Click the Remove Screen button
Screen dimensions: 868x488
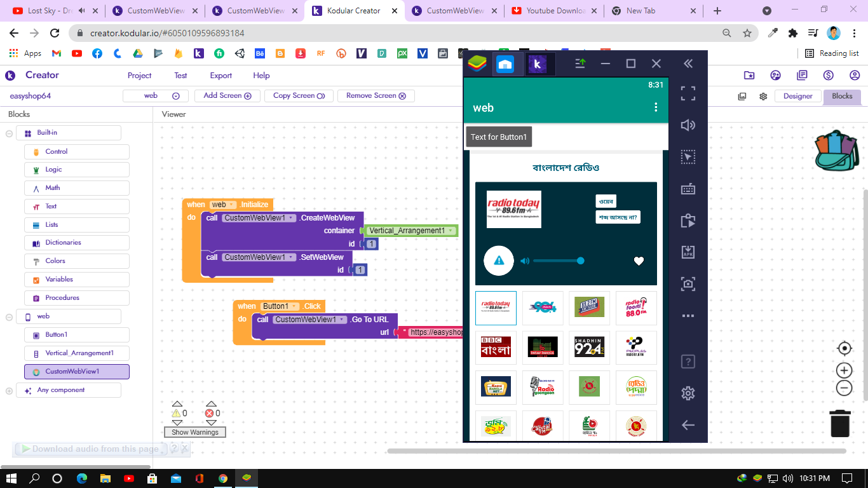(376, 96)
